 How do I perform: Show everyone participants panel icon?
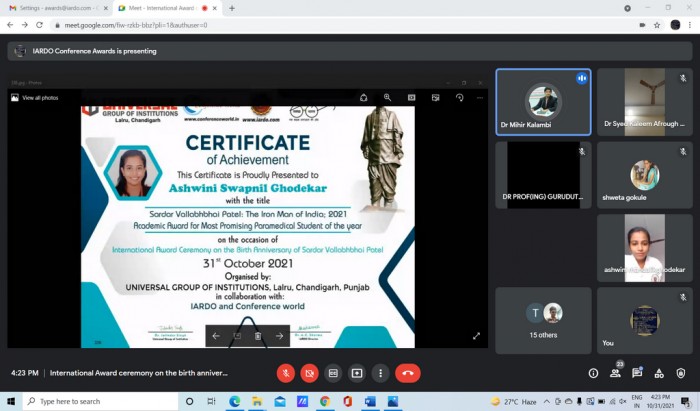615,373
